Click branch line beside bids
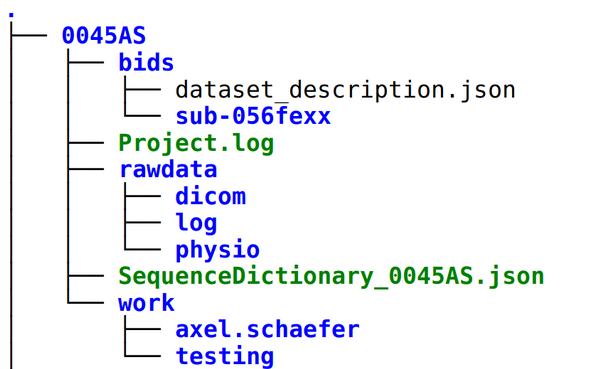 pyautogui.click(x=86, y=62)
